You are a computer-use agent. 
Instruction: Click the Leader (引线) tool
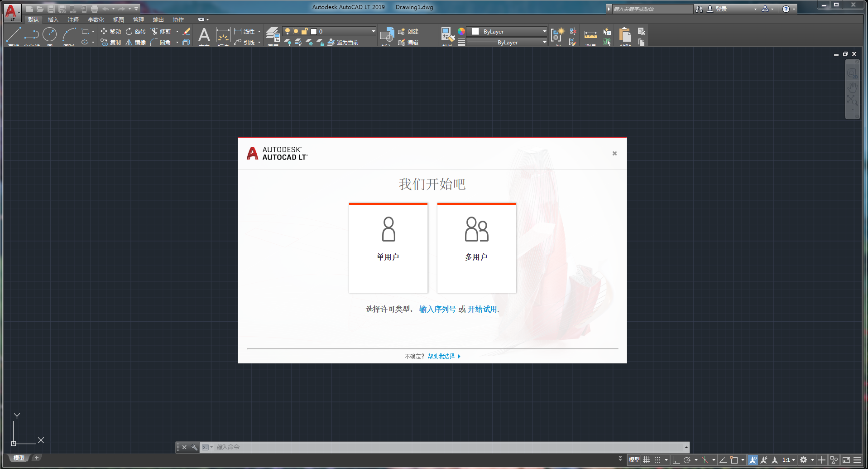point(245,42)
